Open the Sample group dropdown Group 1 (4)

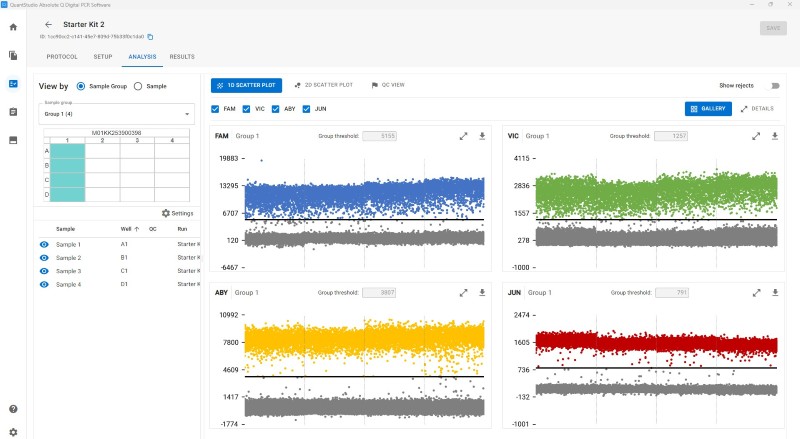click(x=116, y=114)
